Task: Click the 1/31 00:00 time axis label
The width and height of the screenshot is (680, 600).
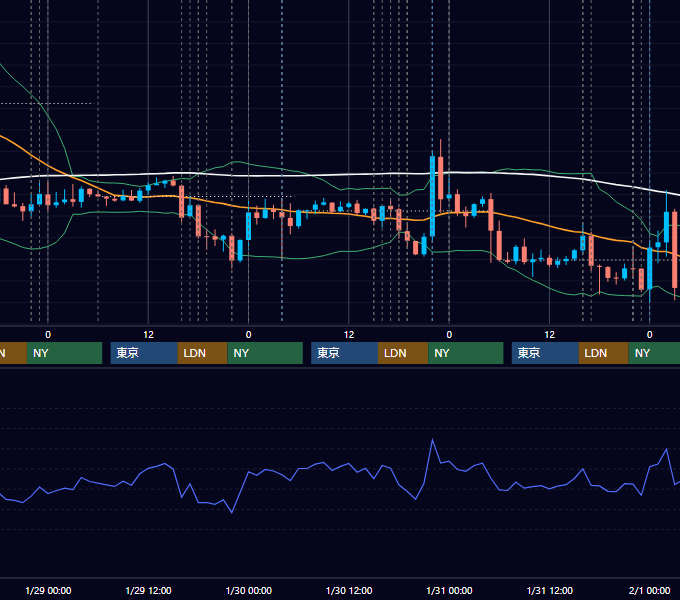Action: click(x=449, y=590)
